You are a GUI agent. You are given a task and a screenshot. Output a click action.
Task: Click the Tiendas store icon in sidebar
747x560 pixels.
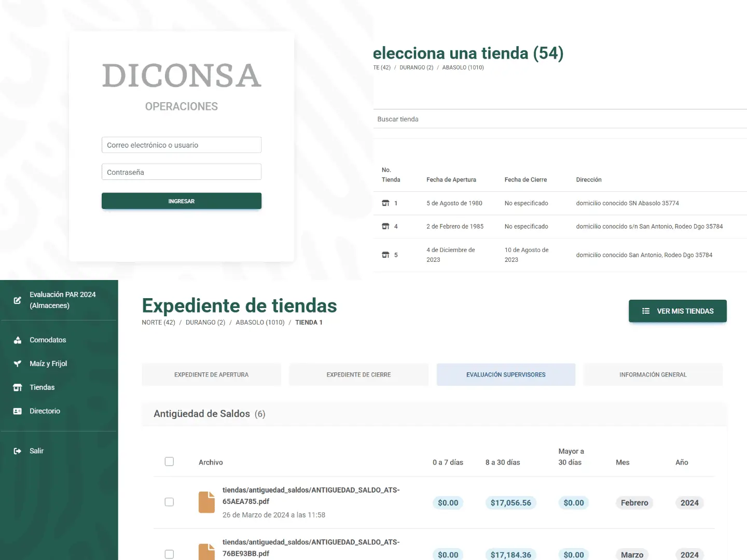pos(18,387)
